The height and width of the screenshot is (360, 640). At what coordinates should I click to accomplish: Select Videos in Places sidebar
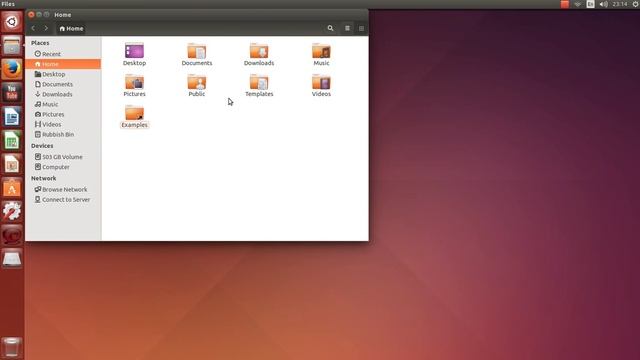pos(63,124)
